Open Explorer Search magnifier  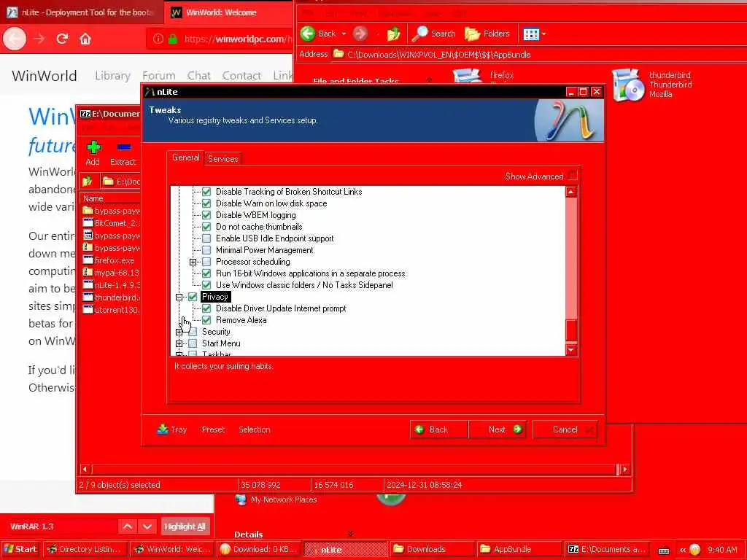[x=419, y=34]
